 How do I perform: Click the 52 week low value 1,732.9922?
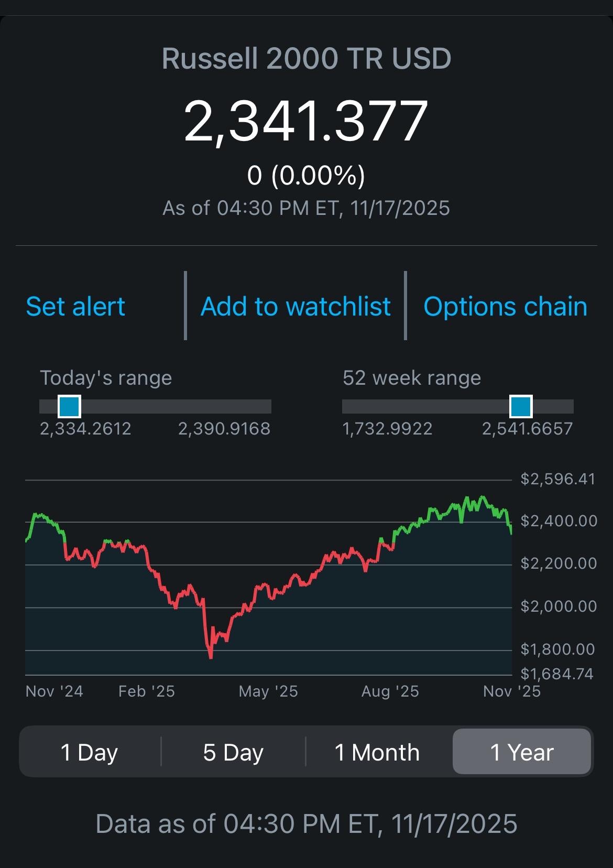click(387, 429)
